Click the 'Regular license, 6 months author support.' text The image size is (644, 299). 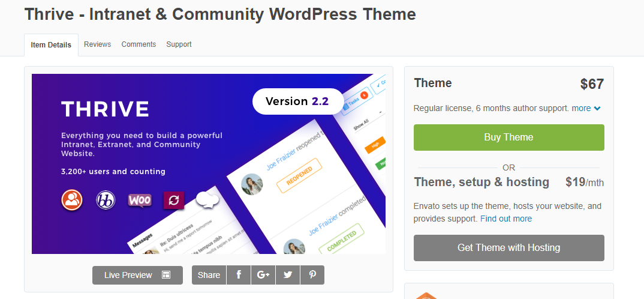point(491,108)
